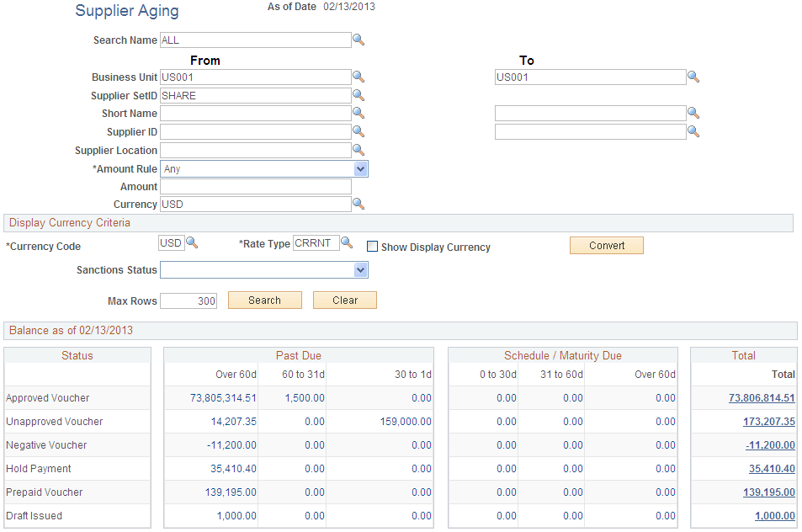This screenshot has height=532, width=802.
Task: Open the Unapproved Voucher total 173,207.35
Action: 766,421
